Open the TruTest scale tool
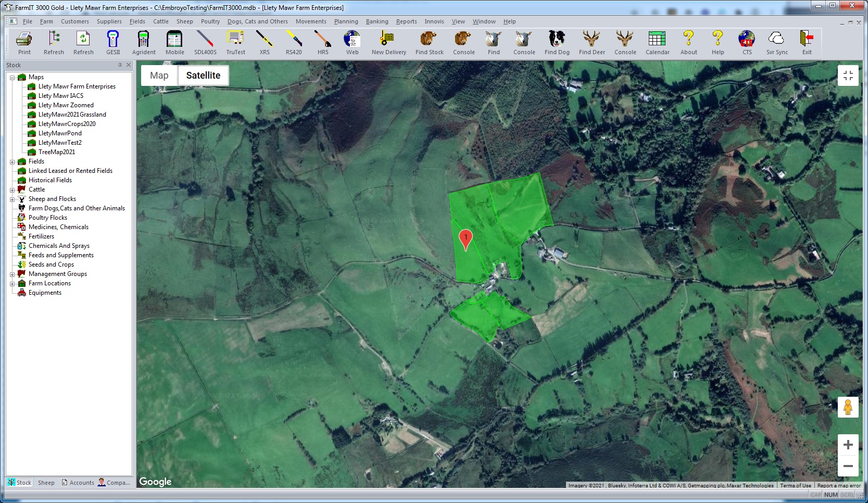 click(x=235, y=42)
